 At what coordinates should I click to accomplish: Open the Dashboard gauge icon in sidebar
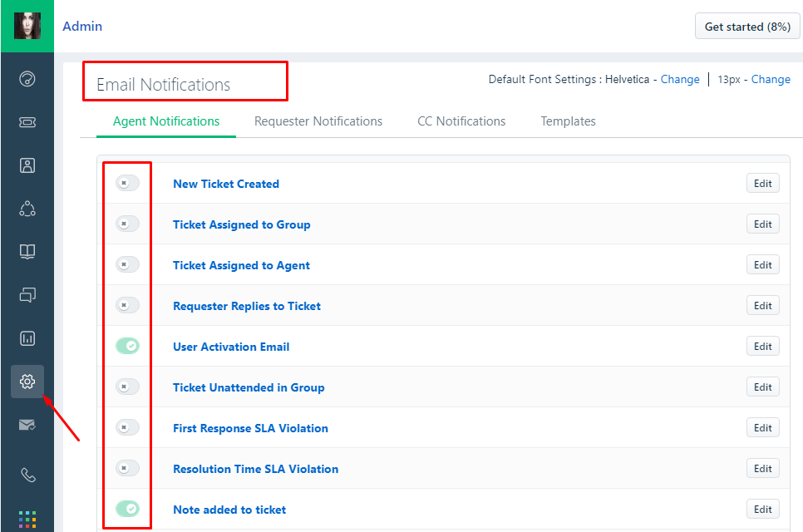(27, 79)
